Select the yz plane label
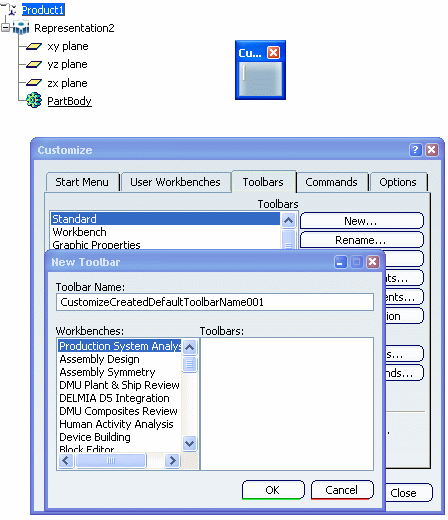 pos(67,64)
